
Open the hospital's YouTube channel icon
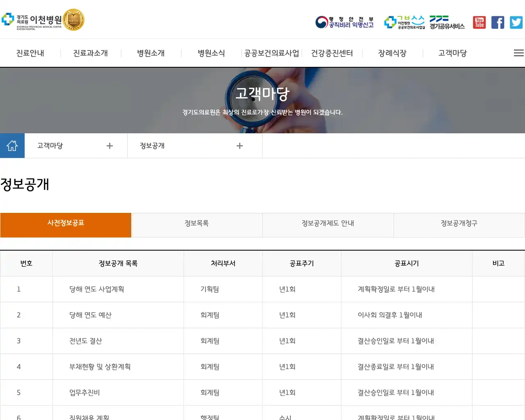click(479, 22)
